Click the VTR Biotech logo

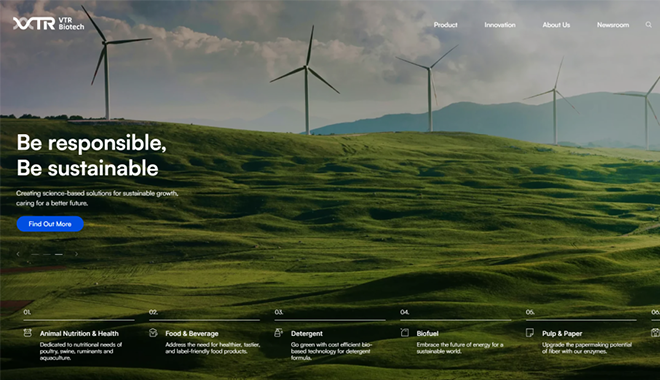tap(48, 24)
